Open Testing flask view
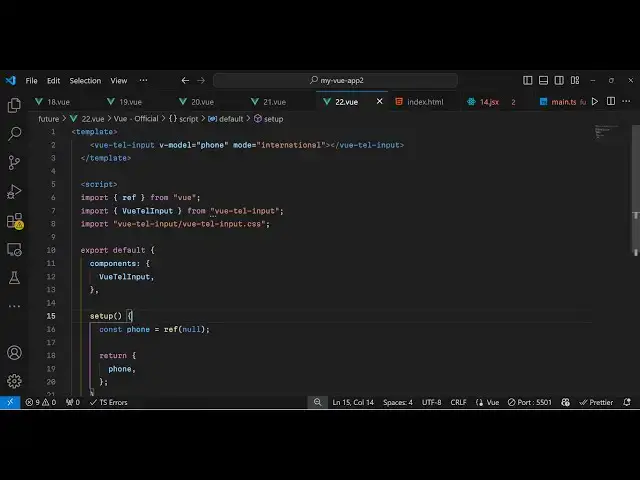The width and height of the screenshot is (640, 480). coord(14,278)
